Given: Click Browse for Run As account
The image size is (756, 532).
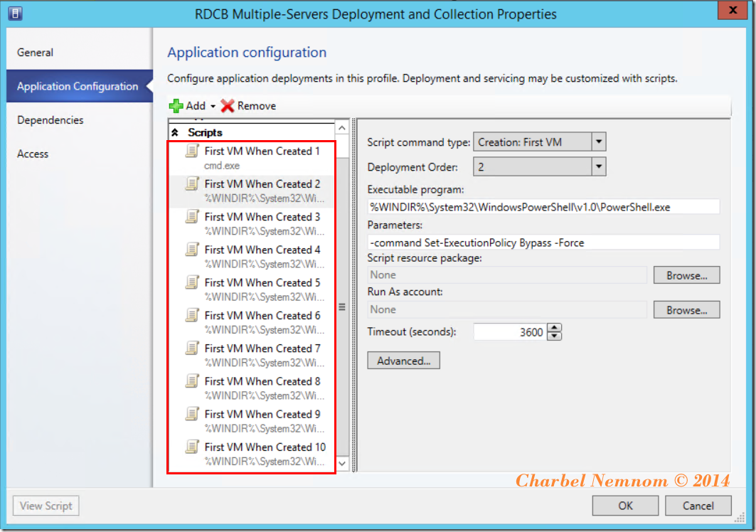Looking at the screenshot, I should tap(686, 310).
